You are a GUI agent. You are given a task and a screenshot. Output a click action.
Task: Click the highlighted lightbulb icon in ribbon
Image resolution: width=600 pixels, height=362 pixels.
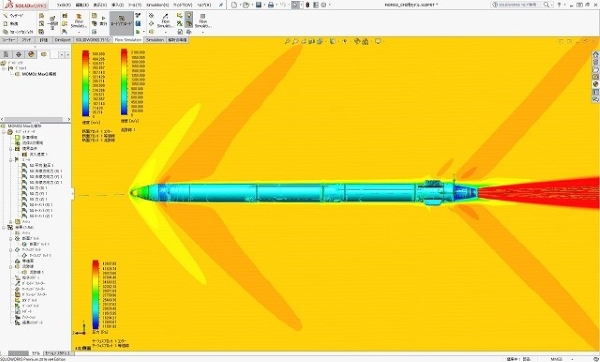click(x=189, y=15)
